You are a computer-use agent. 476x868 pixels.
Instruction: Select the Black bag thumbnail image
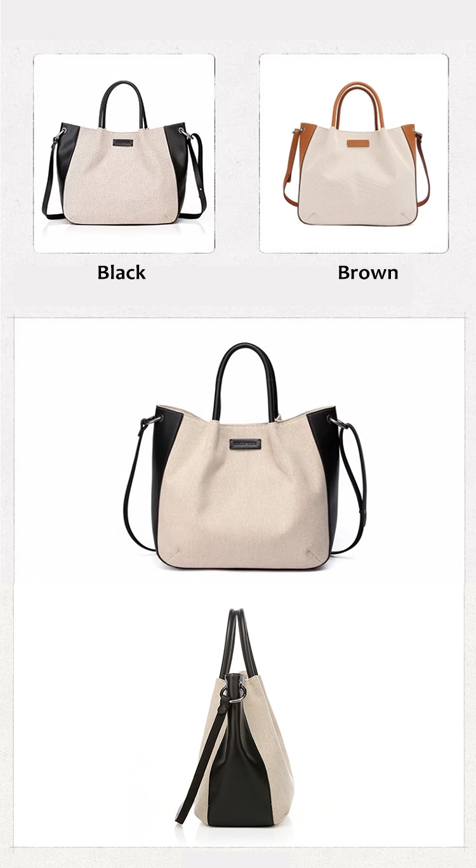pos(124,153)
